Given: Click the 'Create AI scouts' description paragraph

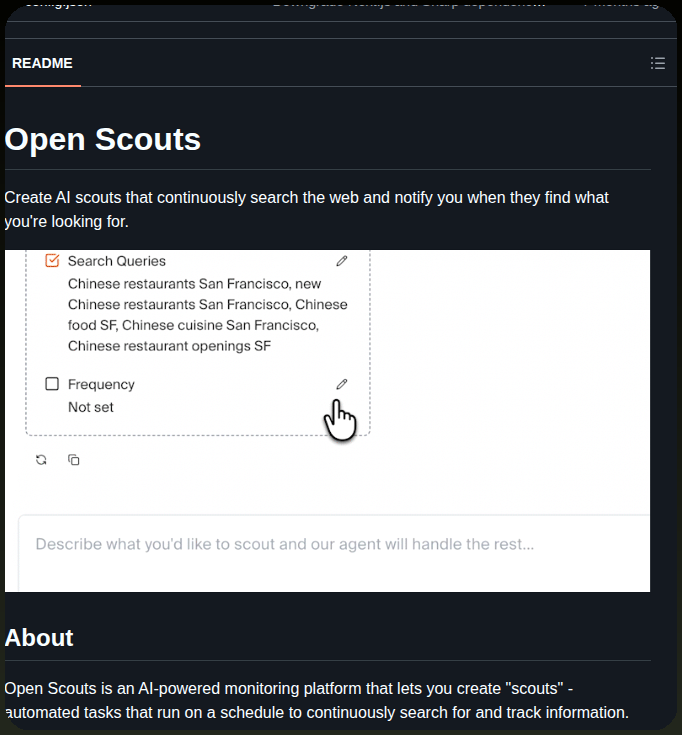Looking at the screenshot, I should click(x=307, y=210).
